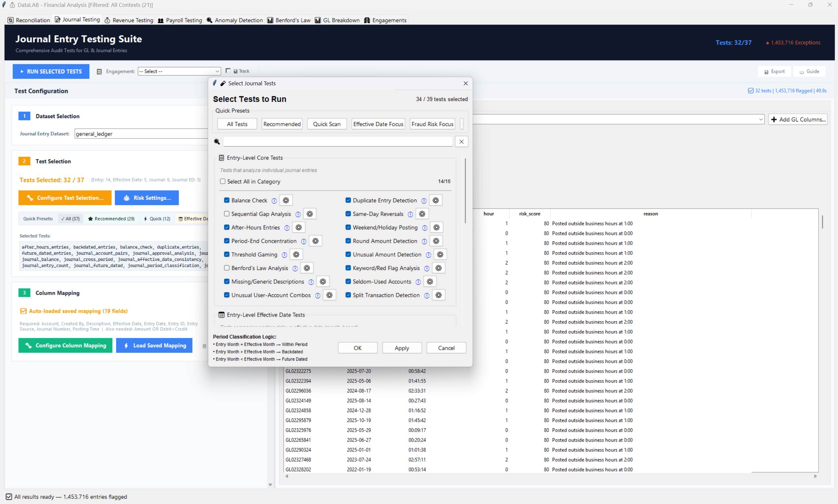The image size is (838, 504).
Task: Click the search magnifier in the test dialog
Action: [217, 142]
